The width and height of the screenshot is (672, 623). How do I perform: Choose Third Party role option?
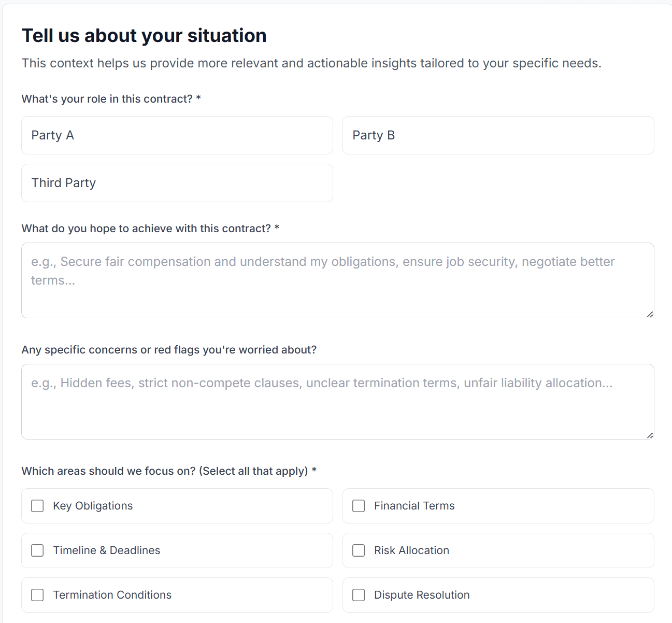(x=177, y=182)
